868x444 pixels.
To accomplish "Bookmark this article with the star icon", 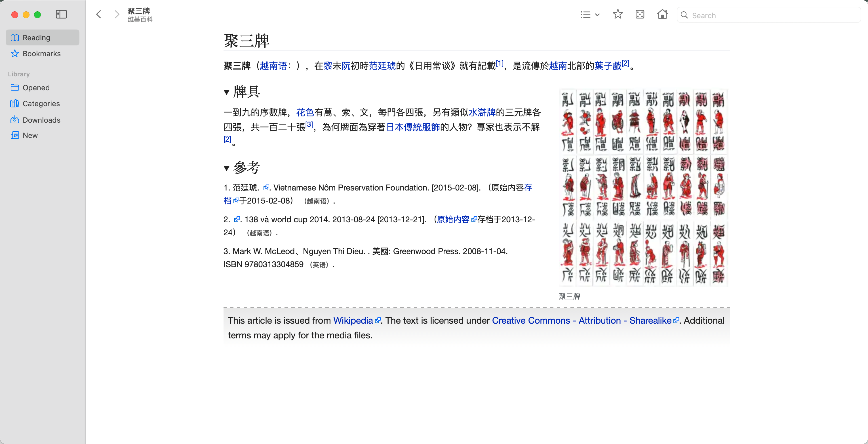I will point(618,14).
